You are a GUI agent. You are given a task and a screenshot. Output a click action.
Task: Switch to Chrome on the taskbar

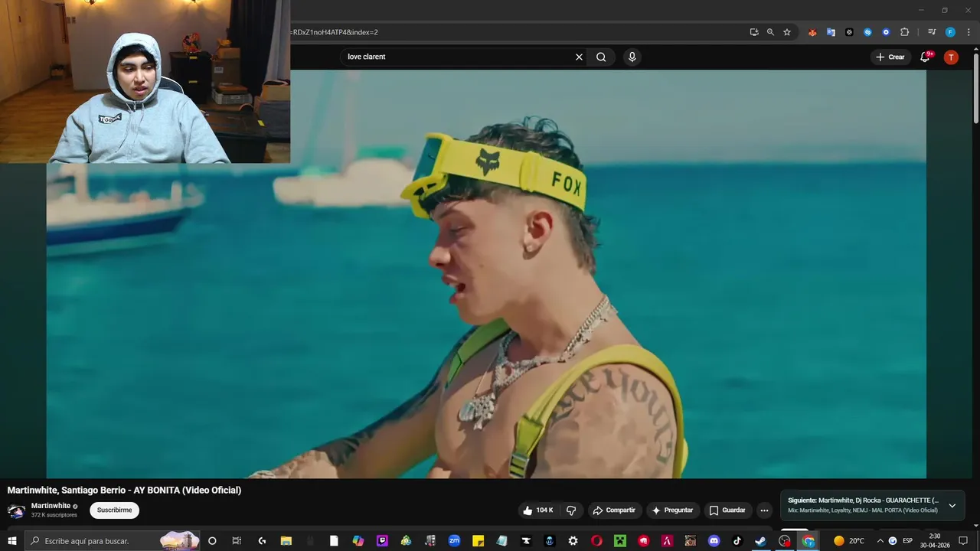pos(808,541)
